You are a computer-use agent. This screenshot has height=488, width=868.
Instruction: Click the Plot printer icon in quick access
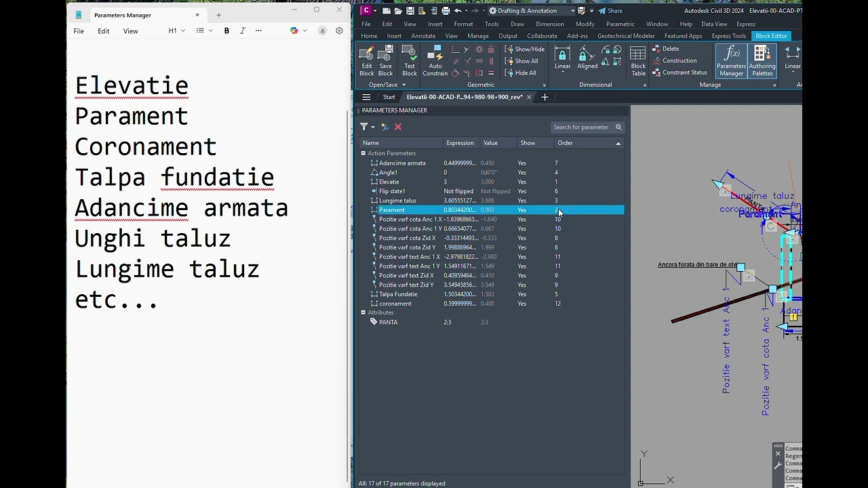[x=446, y=11]
